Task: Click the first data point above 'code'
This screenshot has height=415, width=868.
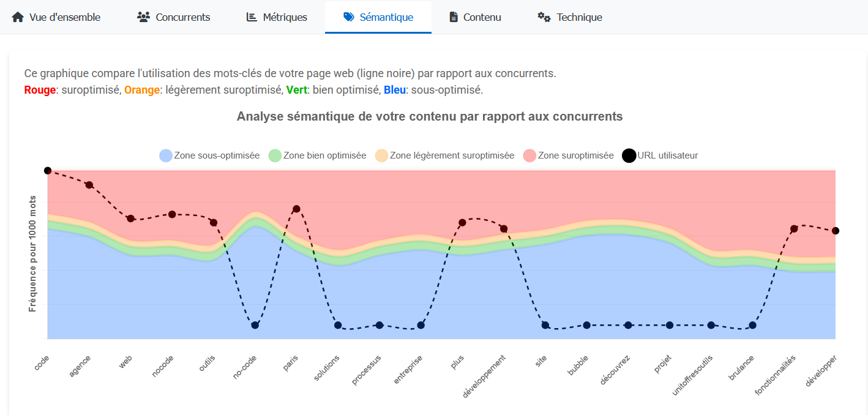Action: (x=48, y=171)
